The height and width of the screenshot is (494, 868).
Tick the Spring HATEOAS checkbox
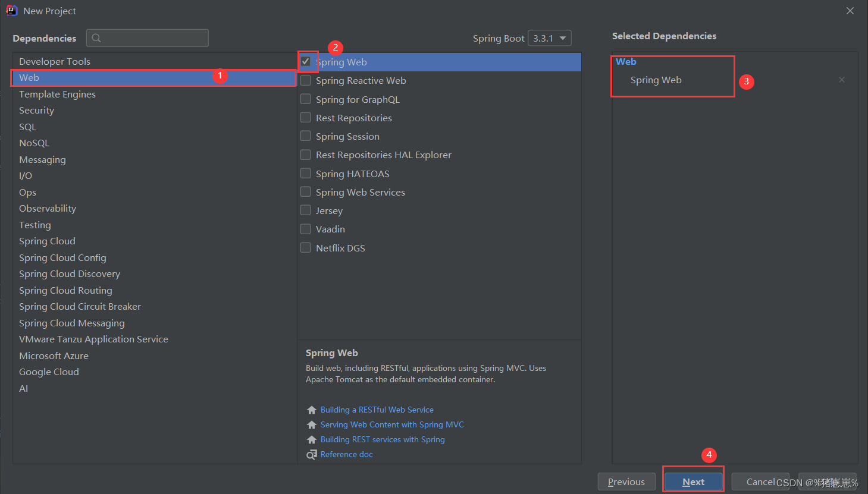(x=306, y=173)
